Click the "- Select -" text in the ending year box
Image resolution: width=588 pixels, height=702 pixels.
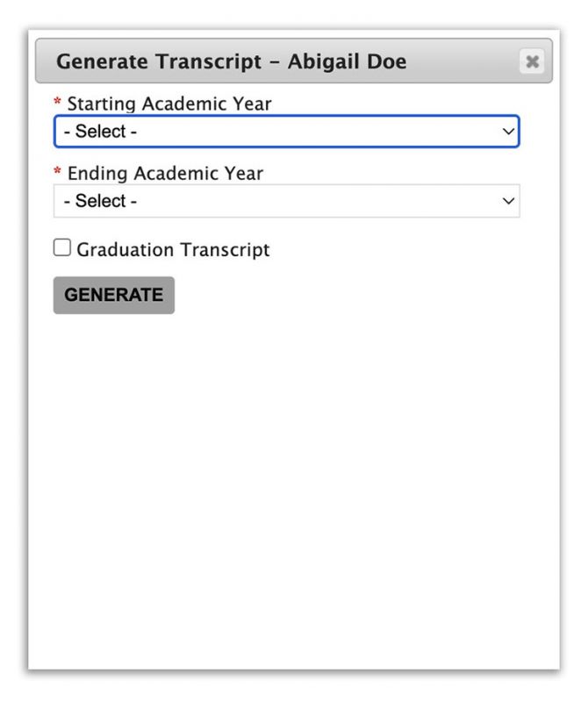(100, 201)
